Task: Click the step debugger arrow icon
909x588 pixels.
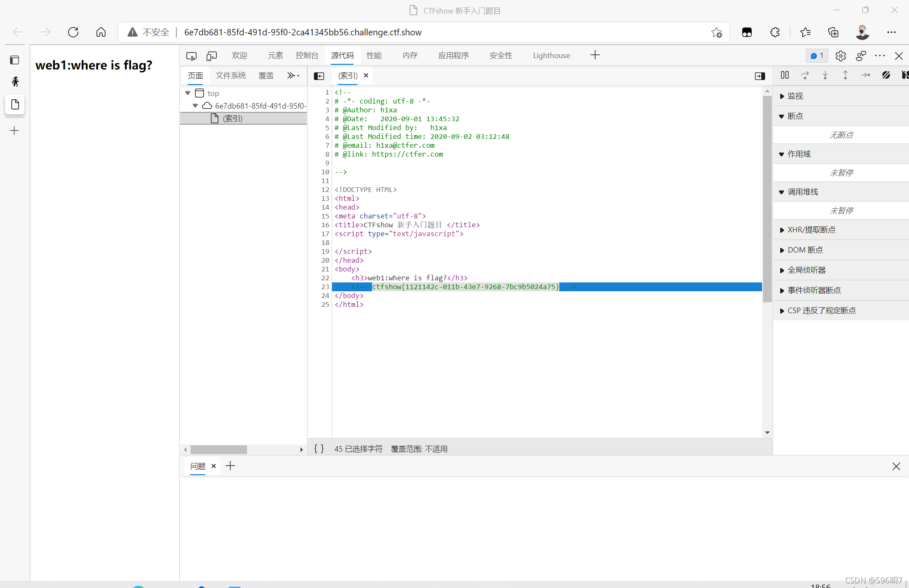Action: [x=866, y=75]
